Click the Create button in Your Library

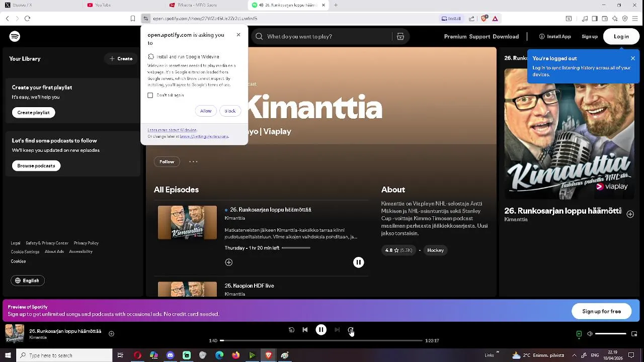(121, 59)
